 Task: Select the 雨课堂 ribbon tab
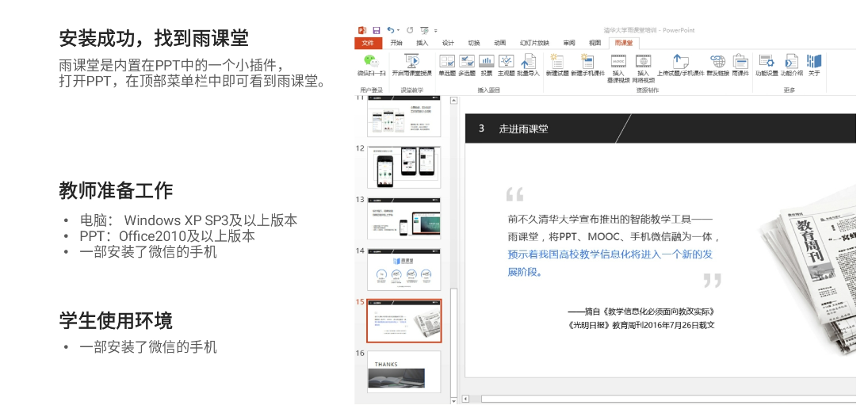(624, 43)
